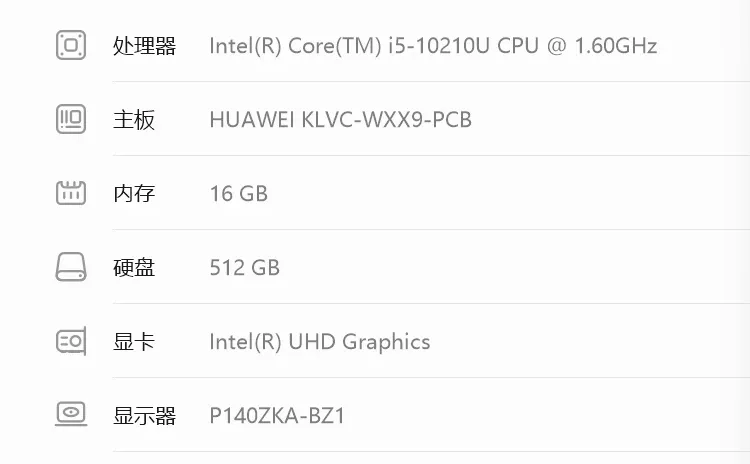This screenshot has width=750, height=464.
Task: Select the 处理器 label
Action: [x=144, y=46]
